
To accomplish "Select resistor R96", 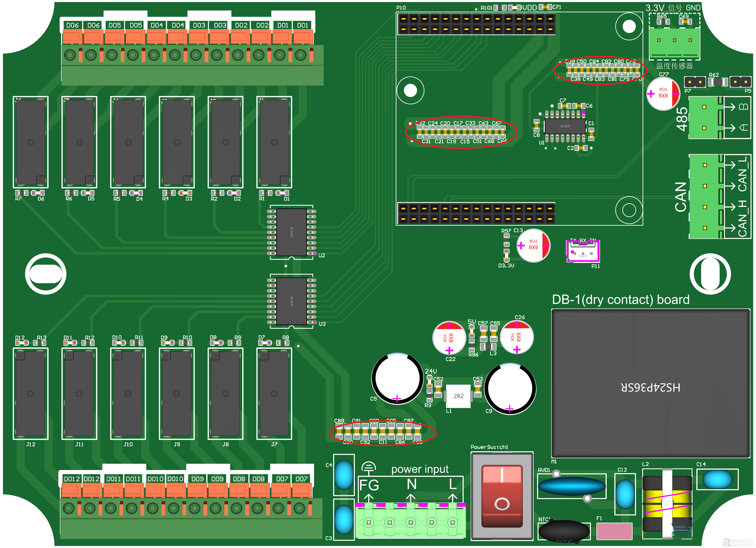I will click(x=472, y=345).
